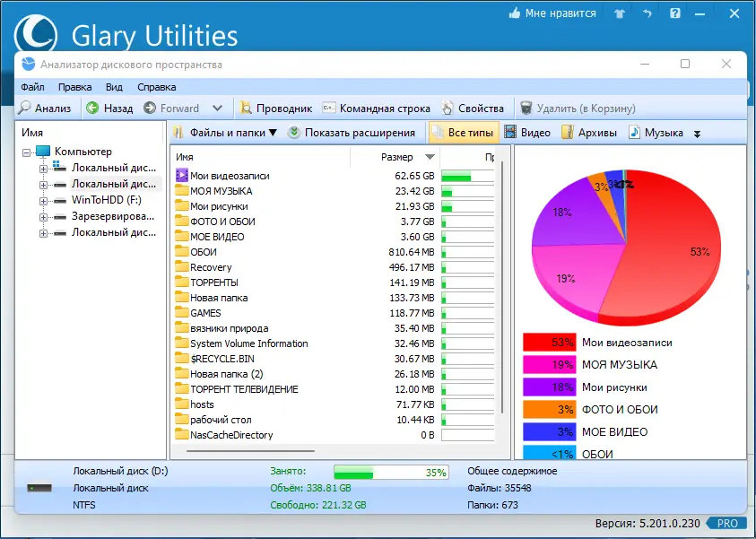Click the horizontal scrollbar under file list

point(251,451)
